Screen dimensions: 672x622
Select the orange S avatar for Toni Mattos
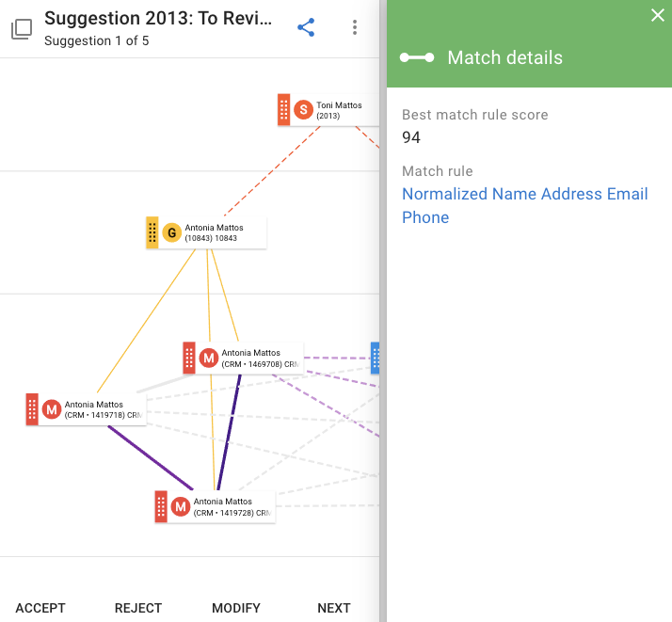(x=303, y=110)
